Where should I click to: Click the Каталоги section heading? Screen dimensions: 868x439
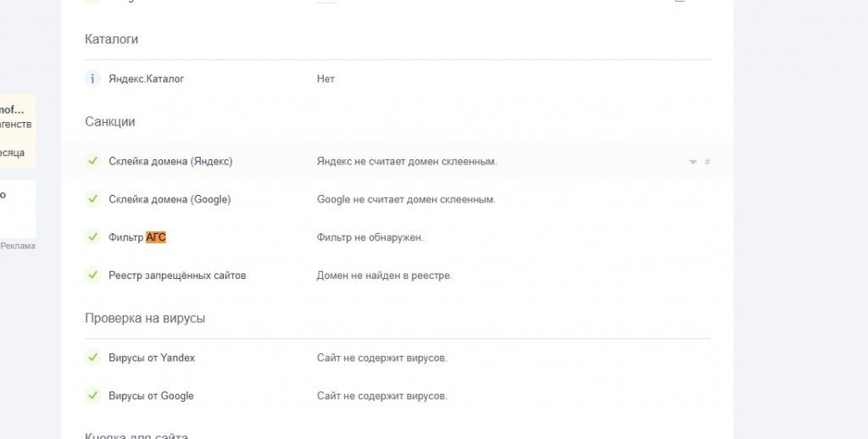click(111, 39)
